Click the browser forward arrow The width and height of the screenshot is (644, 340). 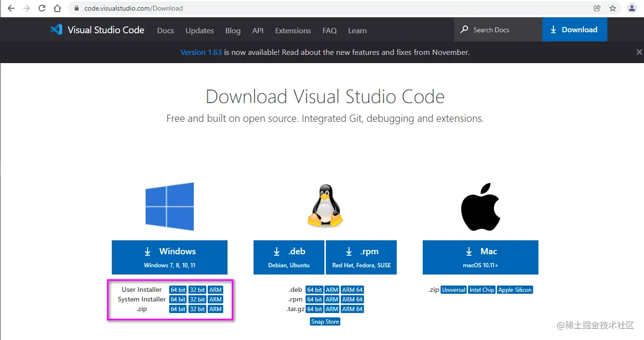(x=26, y=8)
